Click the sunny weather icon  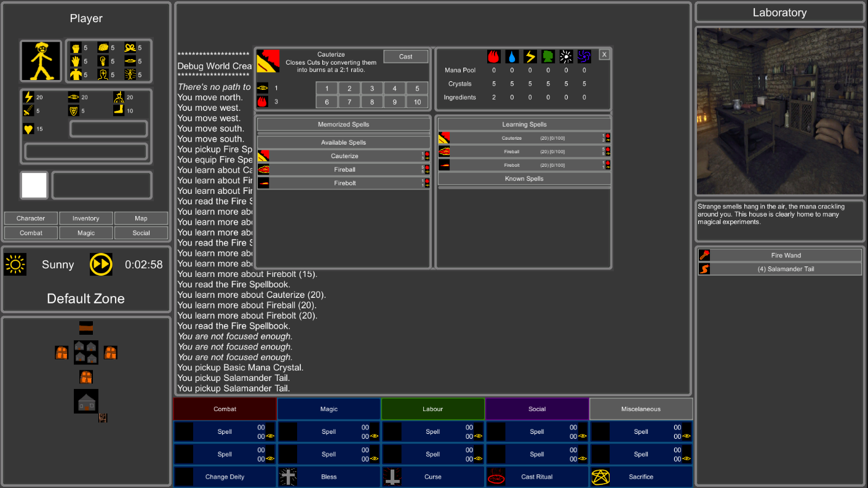click(x=15, y=265)
